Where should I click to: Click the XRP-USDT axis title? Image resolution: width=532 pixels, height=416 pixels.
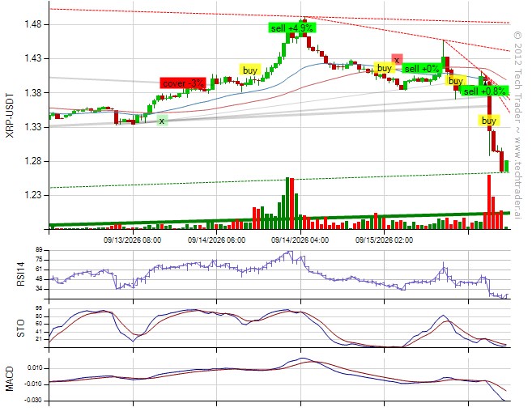[11, 115]
